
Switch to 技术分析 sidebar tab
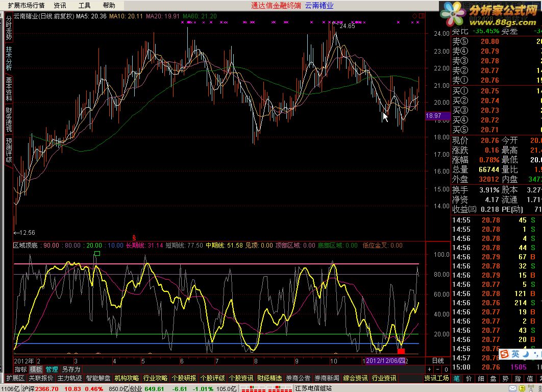pyautogui.click(x=9, y=58)
